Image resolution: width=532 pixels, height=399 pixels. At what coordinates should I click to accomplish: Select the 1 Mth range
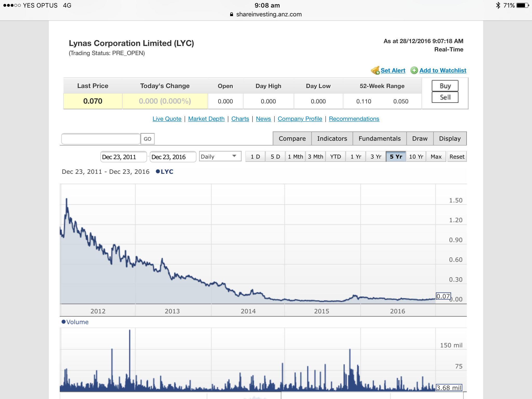(x=295, y=156)
